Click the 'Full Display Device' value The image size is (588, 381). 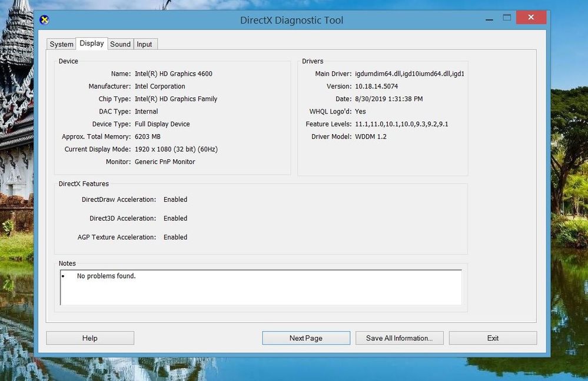[x=162, y=124]
